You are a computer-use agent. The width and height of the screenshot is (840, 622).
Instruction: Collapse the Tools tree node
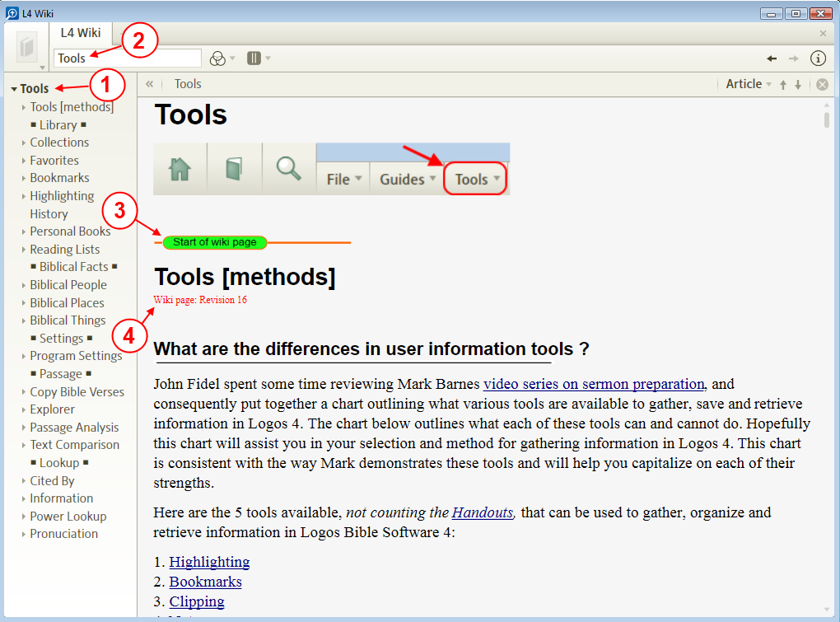click(14, 89)
